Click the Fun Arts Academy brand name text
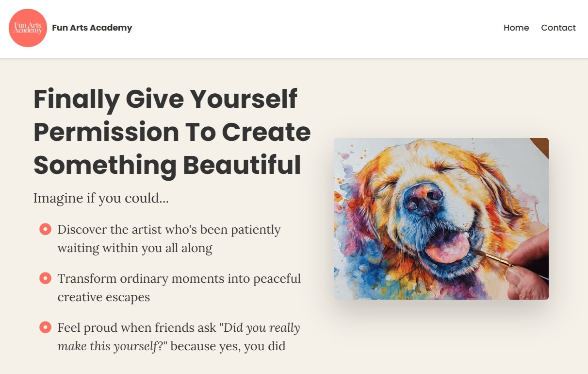Screen dimensions: 588x374 coord(92,28)
